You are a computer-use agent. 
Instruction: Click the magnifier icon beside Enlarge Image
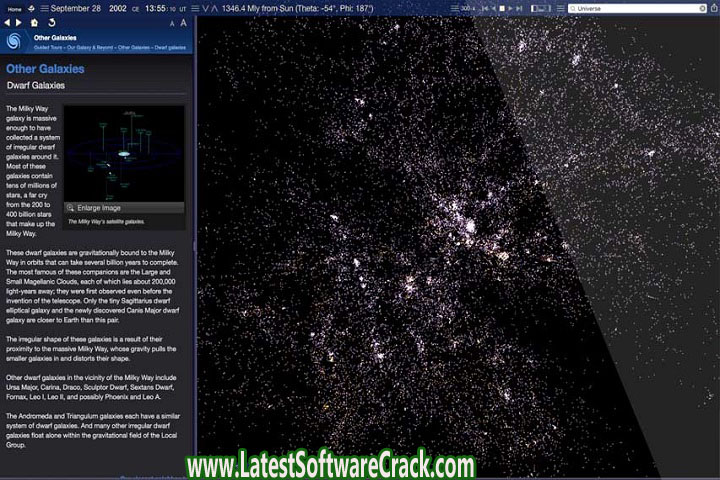70,208
